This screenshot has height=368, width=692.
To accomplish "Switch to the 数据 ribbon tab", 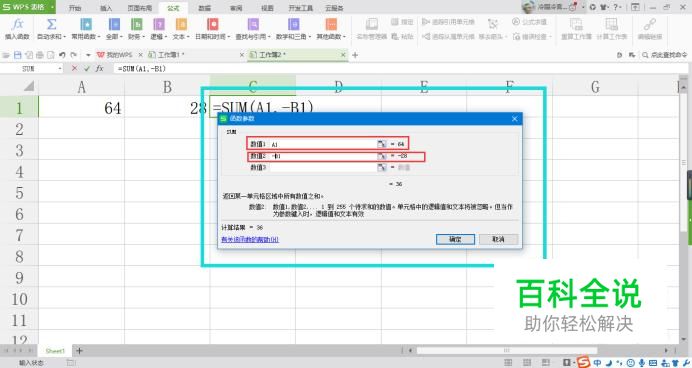I will click(x=204, y=8).
